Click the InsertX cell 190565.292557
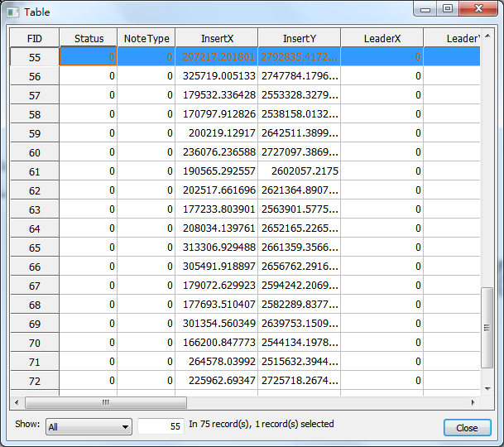The width and height of the screenshot is (504, 447). click(x=216, y=171)
